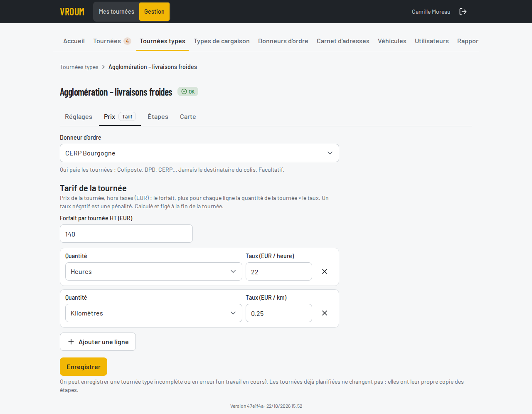This screenshot has height=414, width=532.
Task: Click the OK status badge
Action: (188, 91)
